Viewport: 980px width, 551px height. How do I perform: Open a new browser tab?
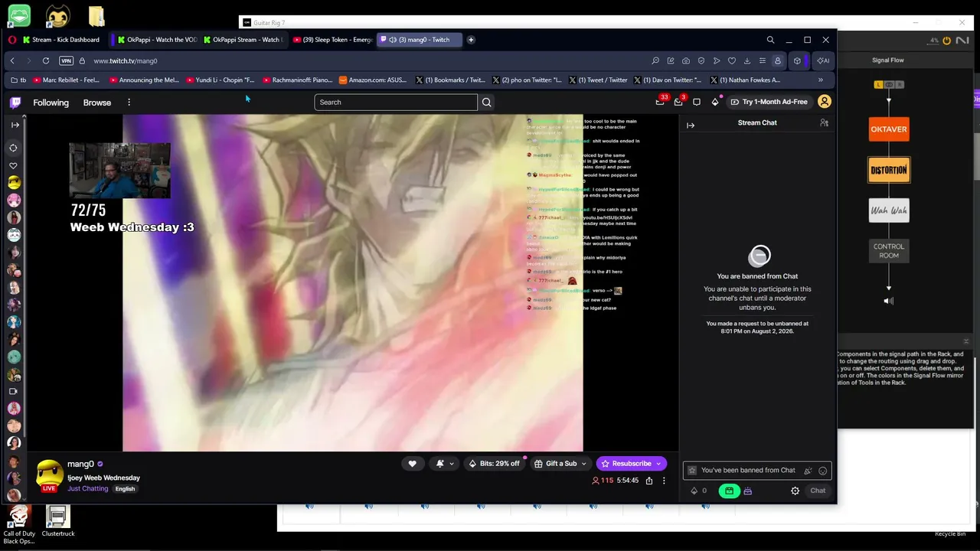coord(471,40)
